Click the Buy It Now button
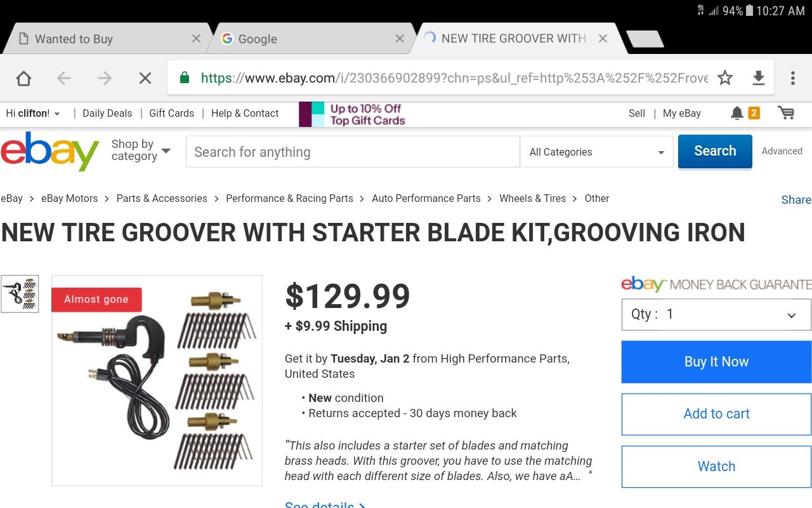Screen dimensions: 812x508 point(716,362)
